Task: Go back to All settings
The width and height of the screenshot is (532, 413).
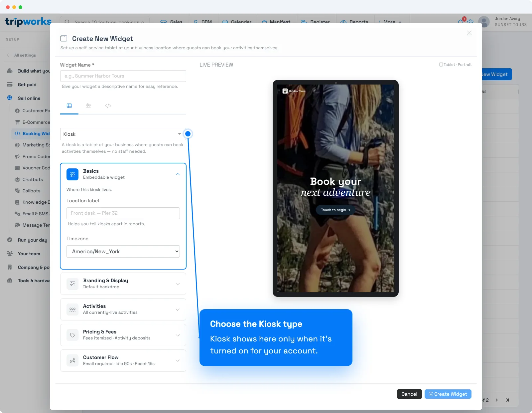Action: (x=22, y=55)
